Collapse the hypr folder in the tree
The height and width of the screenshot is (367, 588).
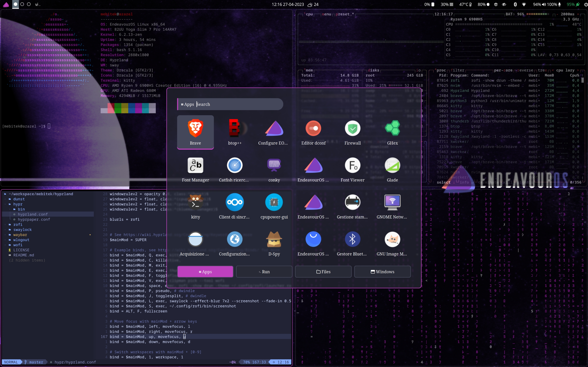point(18,204)
